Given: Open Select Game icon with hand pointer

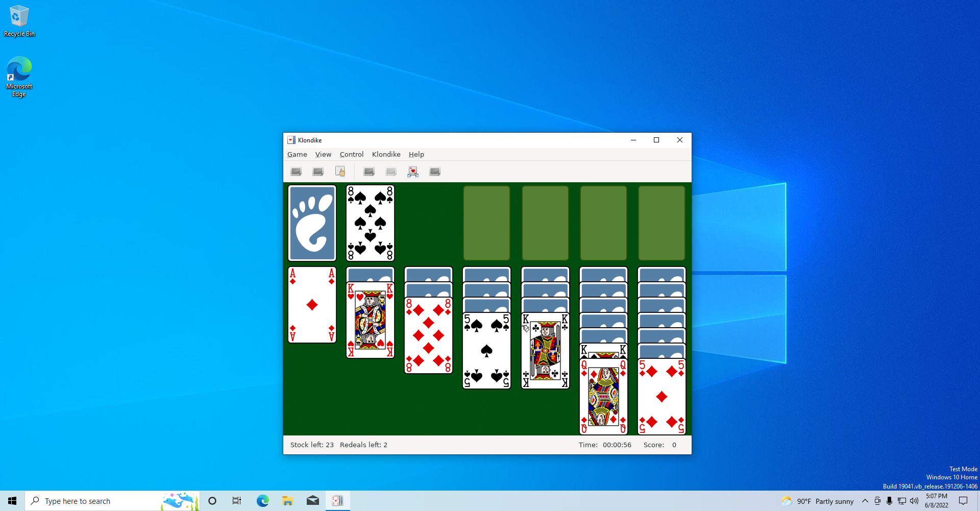Looking at the screenshot, I should (340, 172).
